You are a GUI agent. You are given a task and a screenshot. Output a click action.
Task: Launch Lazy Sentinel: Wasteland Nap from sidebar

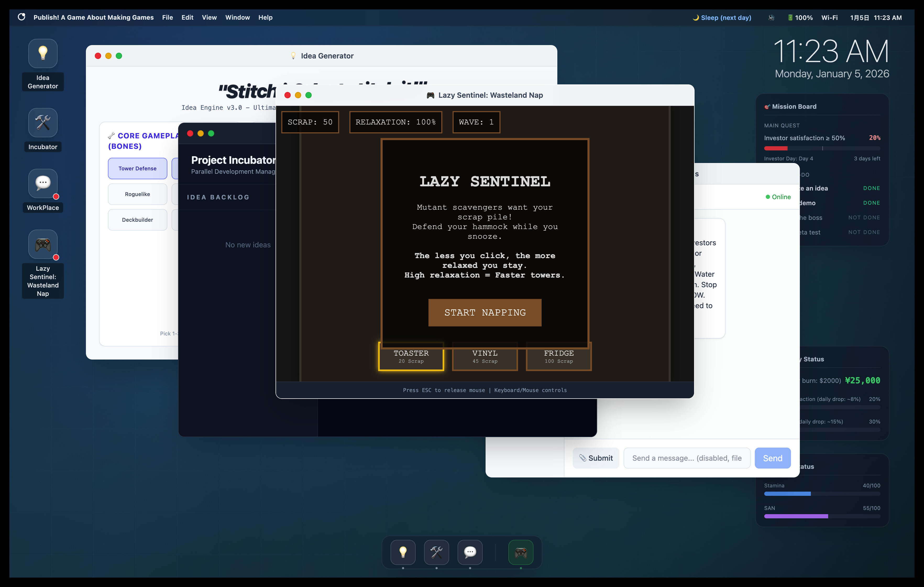[x=43, y=244]
